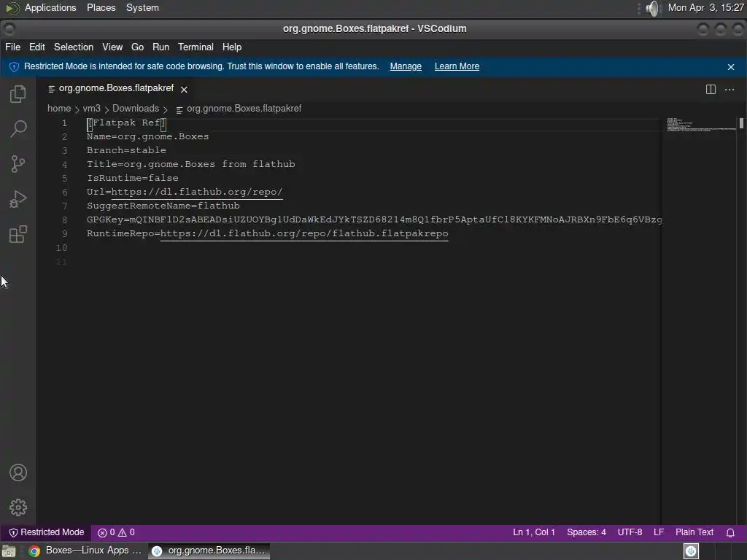Screen dimensions: 747x560
Task: Close the org.gnome.Boxes.flatpakref tab
Action: coord(184,89)
